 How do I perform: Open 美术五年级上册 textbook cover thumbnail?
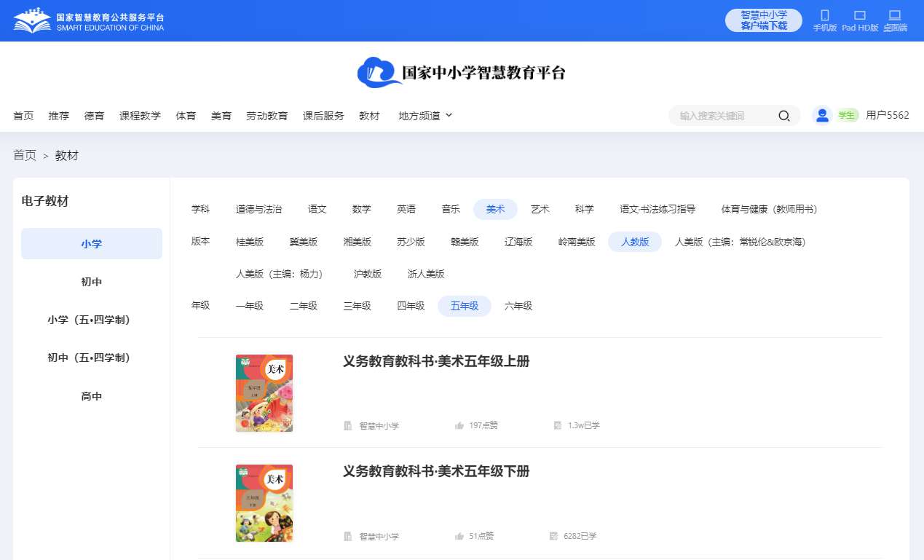pyautogui.click(x=264, y=393)
